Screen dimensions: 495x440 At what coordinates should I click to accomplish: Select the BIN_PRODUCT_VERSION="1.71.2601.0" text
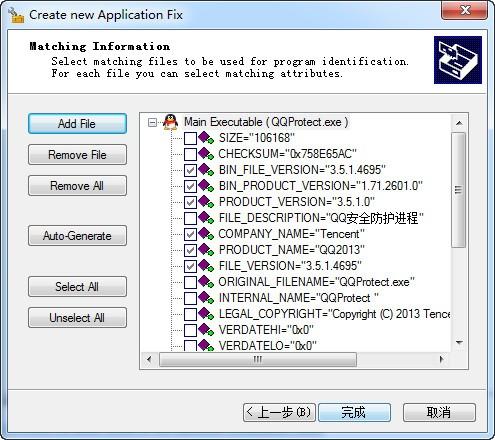tap(321, 186)
